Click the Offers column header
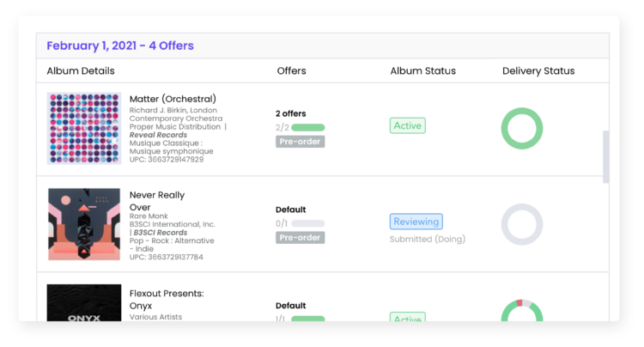Screen dimensions: 644x347 point(291,71)
